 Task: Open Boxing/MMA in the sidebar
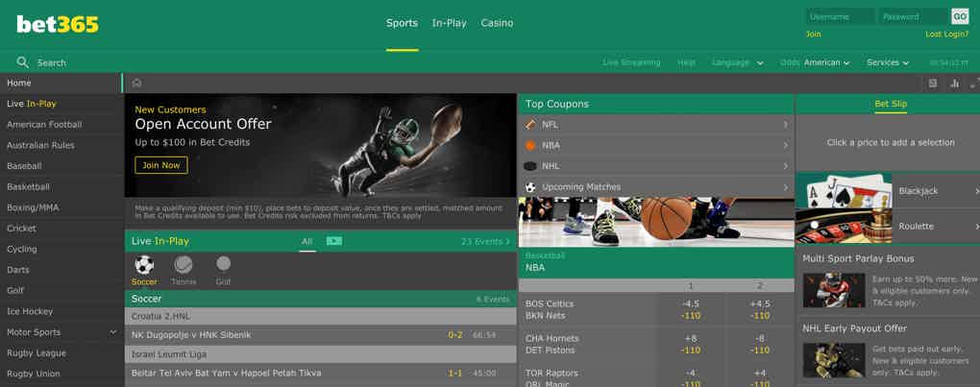click(61, 207)
